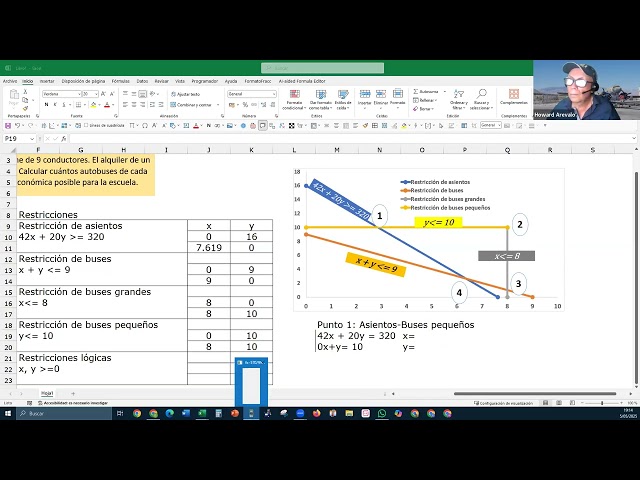Image resolution: width=640 pixels, height=480 pixels.
Task: Toggle bold N formatting in Fuente group
Action: tap(47, 105)
